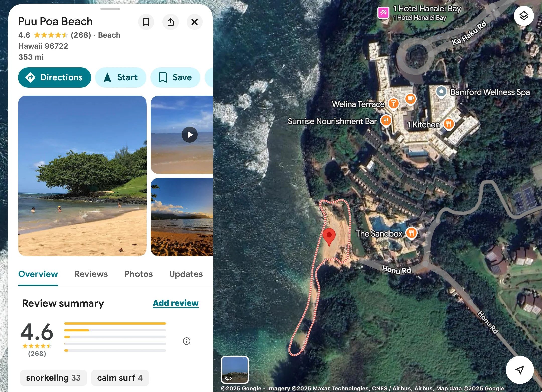The width and height of the screenshot is (542, 392).
Task: Play the beach video thumbnail
Action: click(x=190, y=135)
